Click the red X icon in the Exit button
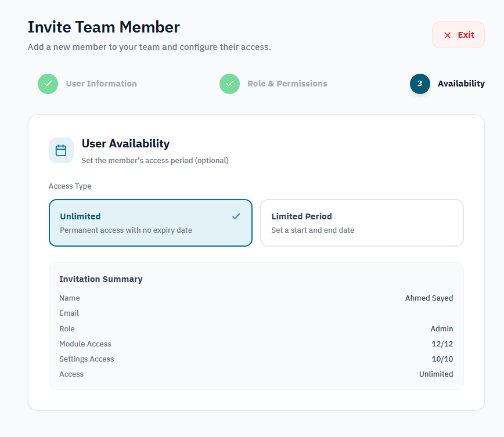This screenshot has height=437, width=504. pyautogui.click(x=448, y=35)
